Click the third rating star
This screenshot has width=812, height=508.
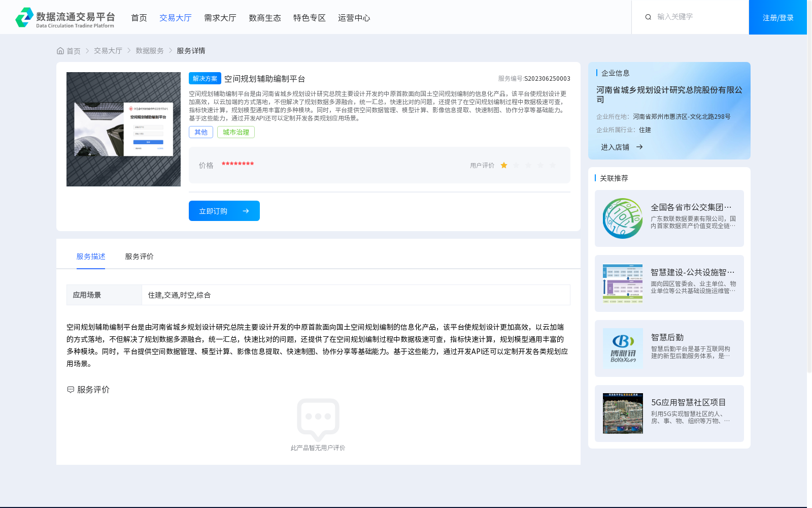coord(528,165)
